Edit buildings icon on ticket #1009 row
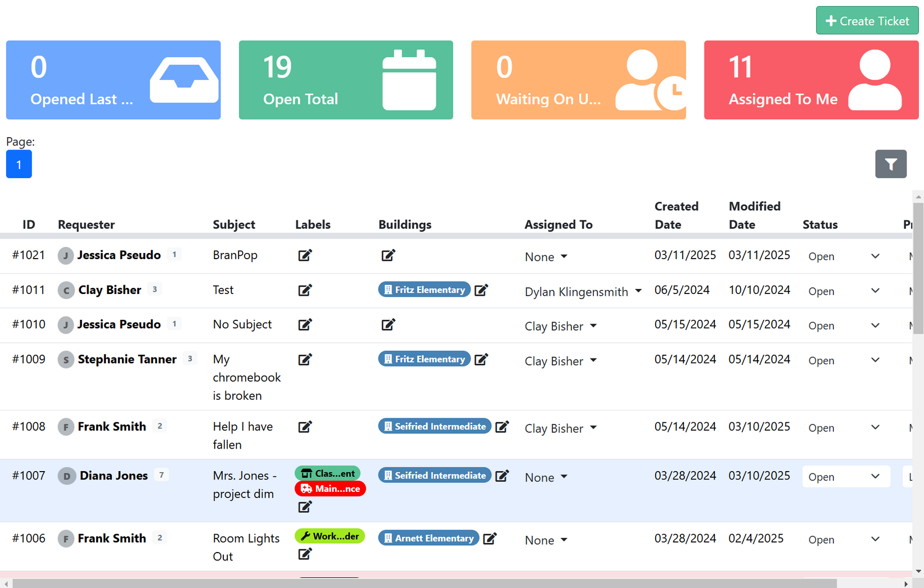 coord(481,359)
